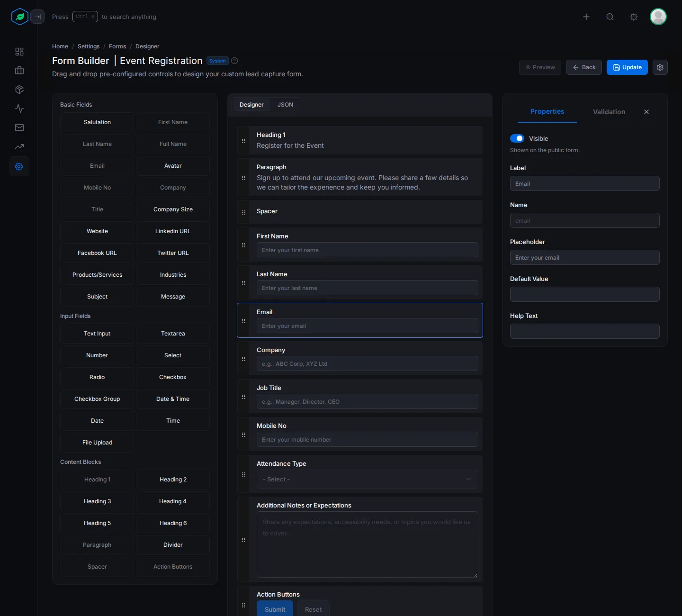Open the trending chart icon in sidebar
Image resolution: width=682 pixels, height=616 pixels.
(19, 146)
